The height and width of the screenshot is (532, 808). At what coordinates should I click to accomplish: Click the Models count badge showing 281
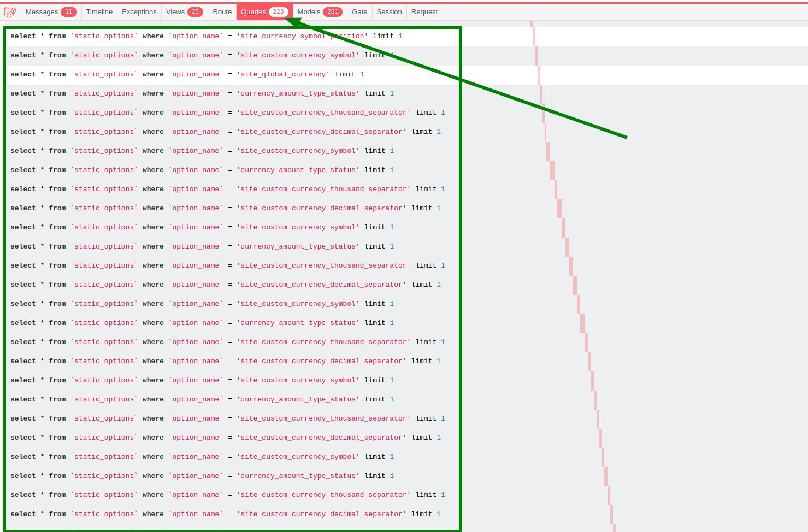coord(333,11)
